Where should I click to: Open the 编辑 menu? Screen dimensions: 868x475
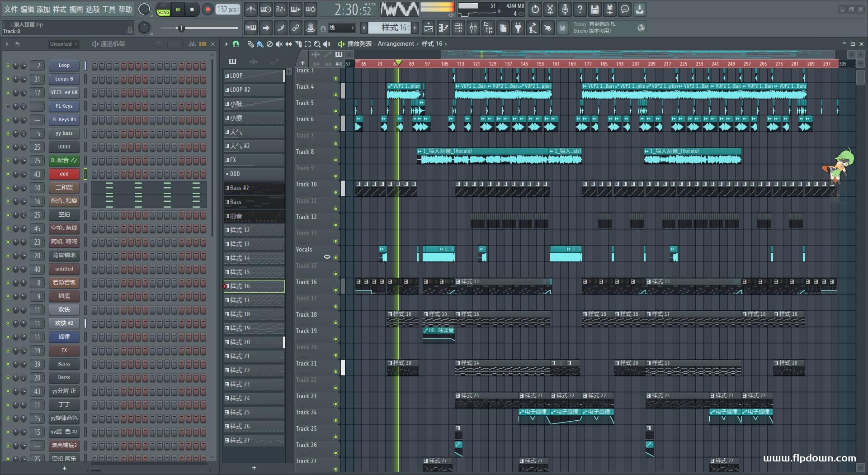pyautogui.click(x=27, y=9)
